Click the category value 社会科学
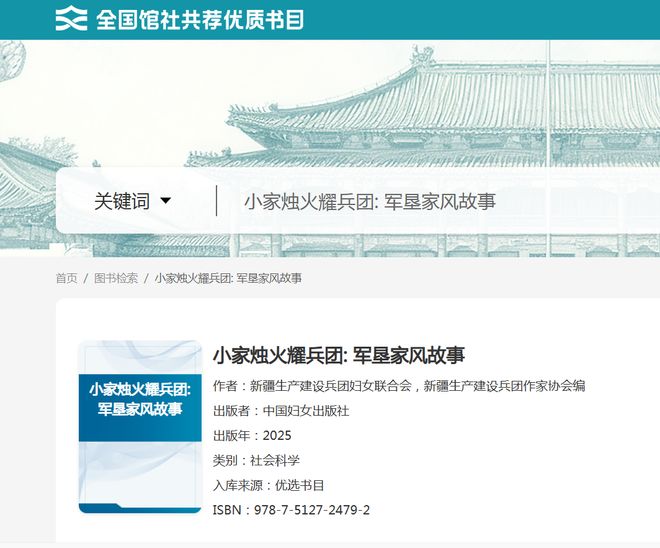660x548 pixels. pos(275,461)
